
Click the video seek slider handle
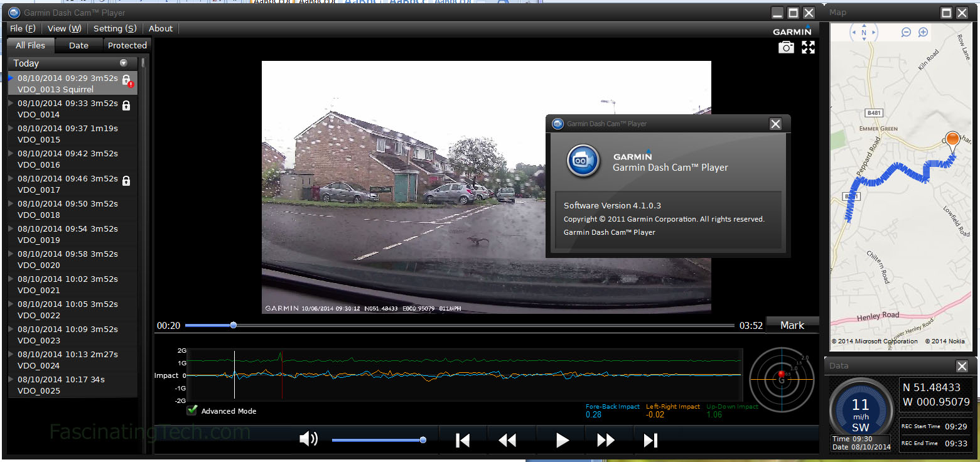click(234, 325)
